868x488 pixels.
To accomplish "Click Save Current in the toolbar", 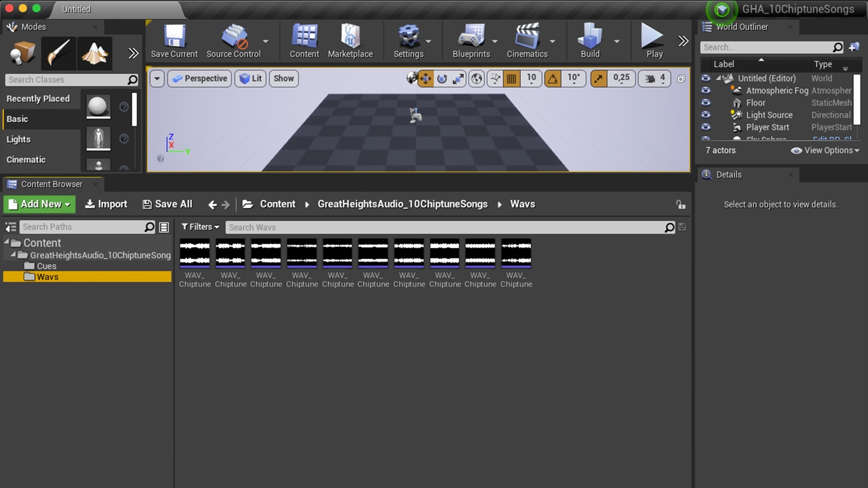I will [174, 41].
